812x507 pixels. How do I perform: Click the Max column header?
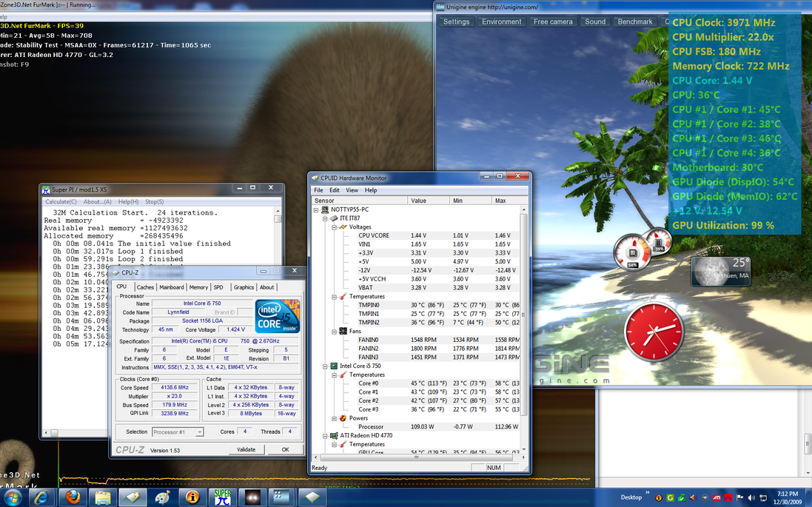(x=509, y=201)
